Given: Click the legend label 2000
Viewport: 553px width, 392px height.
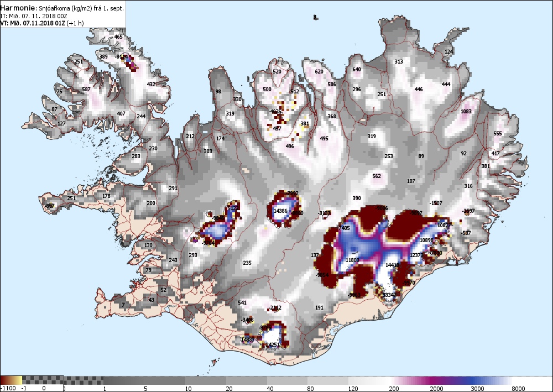Looking at the screenshot, I should [x=436, y=389].
